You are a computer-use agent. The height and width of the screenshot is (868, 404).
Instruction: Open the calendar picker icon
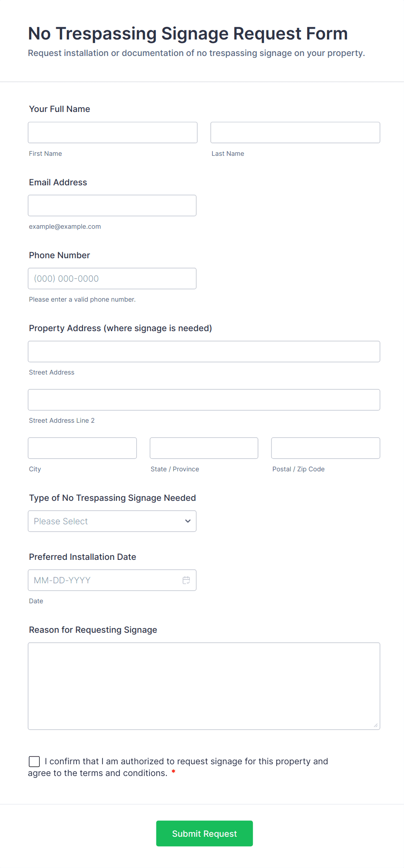186,580
